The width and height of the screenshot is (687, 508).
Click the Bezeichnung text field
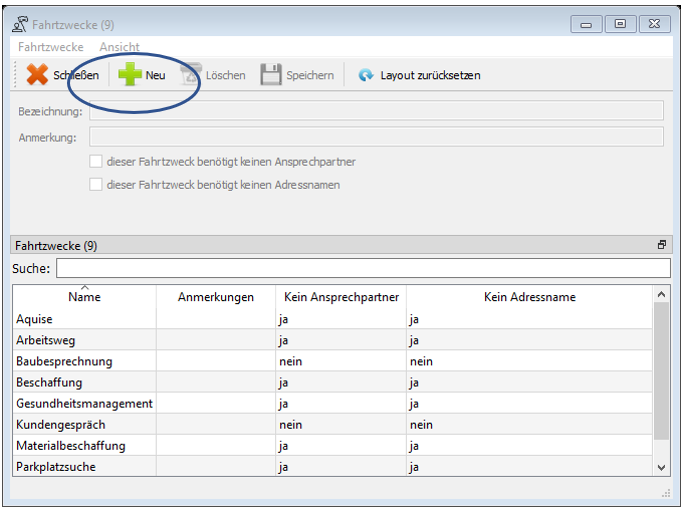(376, 111)
